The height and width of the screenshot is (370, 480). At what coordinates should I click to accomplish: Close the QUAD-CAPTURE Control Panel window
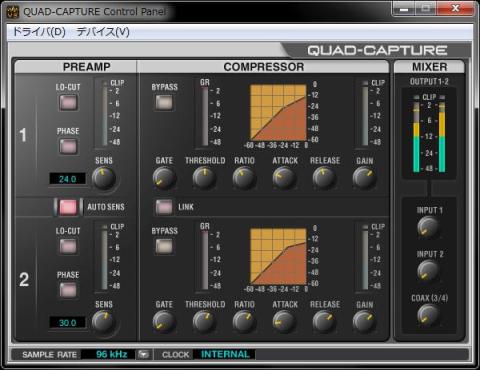[455, 9]
